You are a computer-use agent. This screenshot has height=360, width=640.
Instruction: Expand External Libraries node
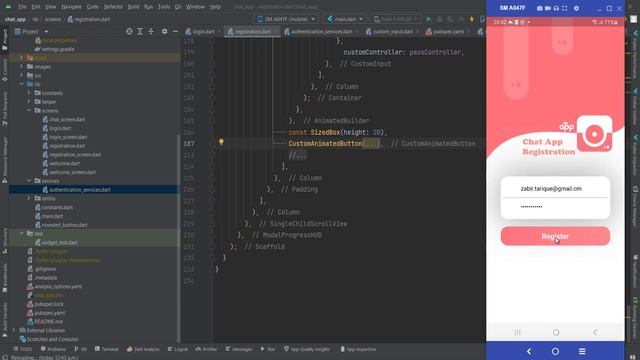(14, 330)
